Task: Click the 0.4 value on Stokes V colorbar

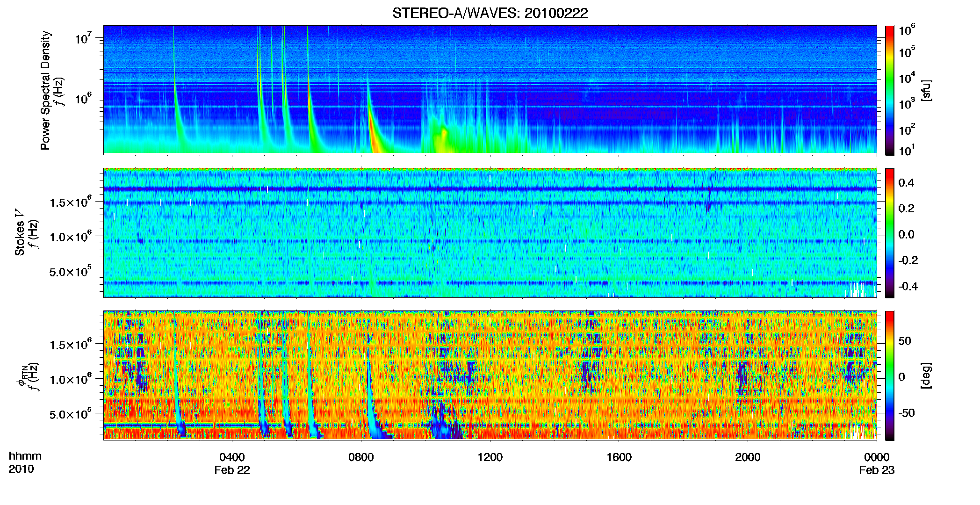Action: [x=906, y=183]
